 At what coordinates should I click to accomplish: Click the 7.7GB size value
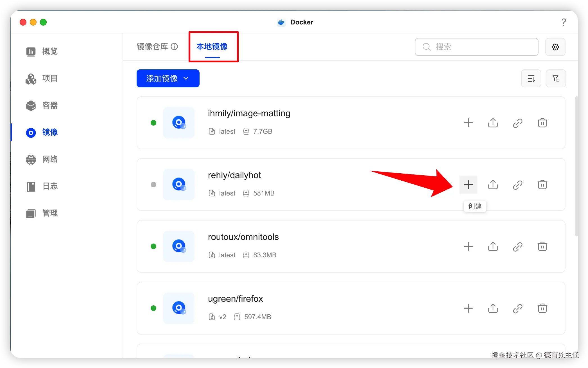point(263,131)
